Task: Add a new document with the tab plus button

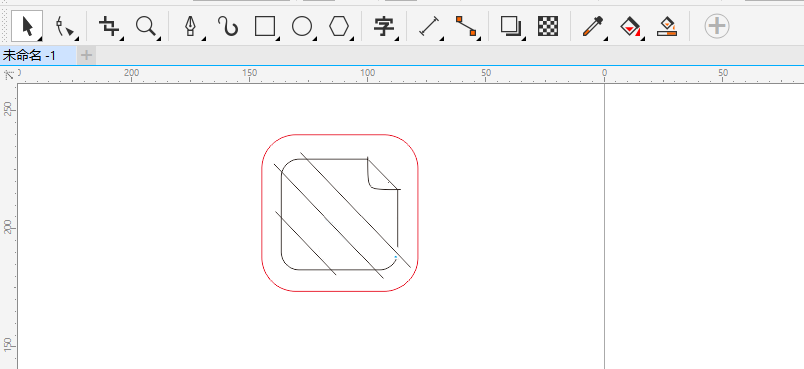Action: (87, 55)
